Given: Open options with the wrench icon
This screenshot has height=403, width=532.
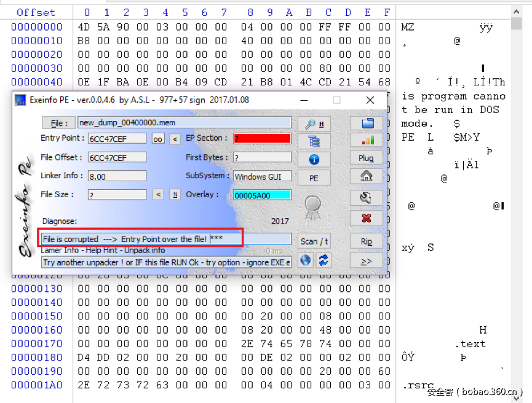Looking at the screenshot, I should click(x=367, y=198).
